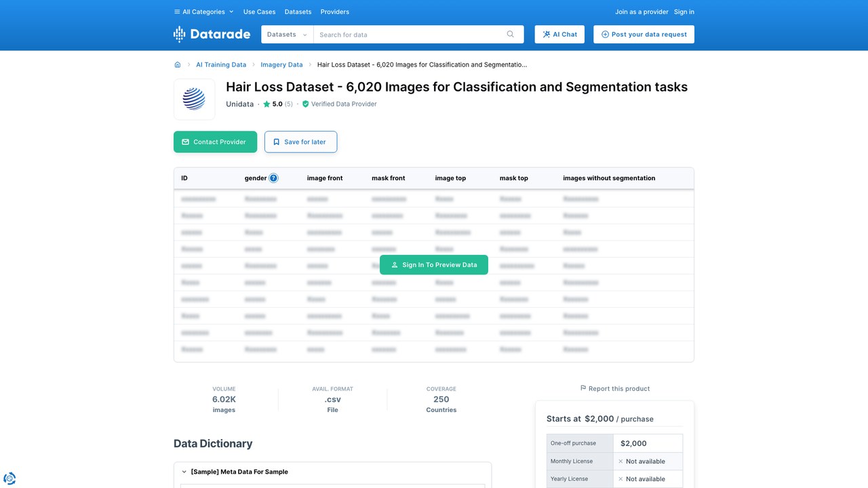Click Join as a provider
Screen dimensions: 868x488
pos(642,12)
